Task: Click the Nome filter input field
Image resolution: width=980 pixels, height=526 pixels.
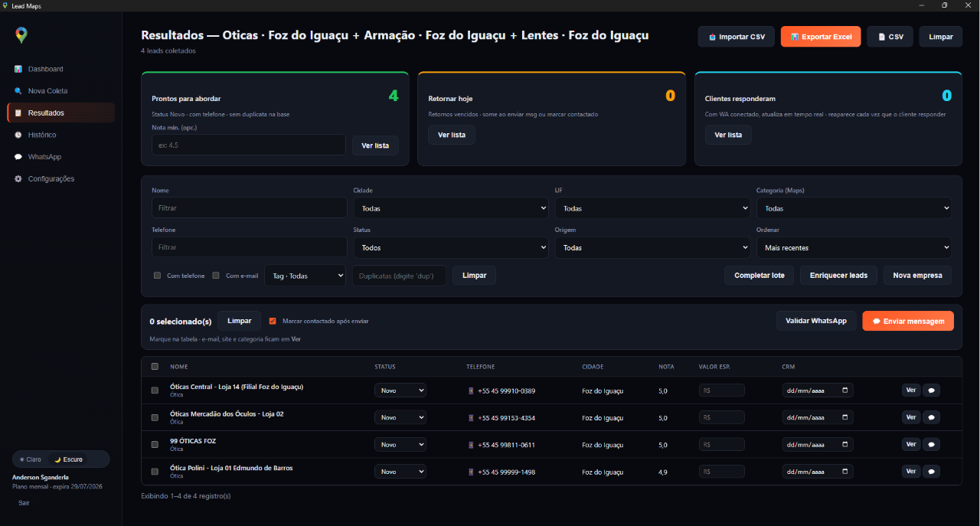Action: pyautogui.click(x=250, y=208)
